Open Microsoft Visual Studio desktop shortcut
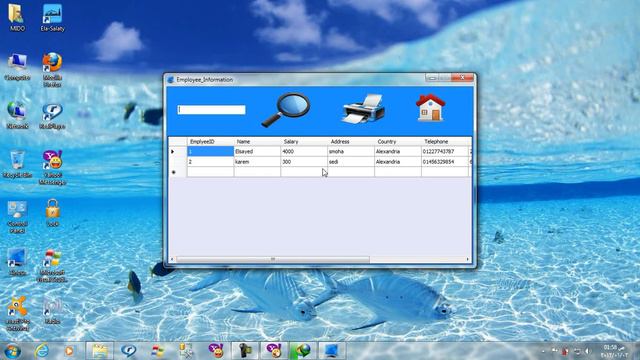640x360 pixels. (52, 266)
